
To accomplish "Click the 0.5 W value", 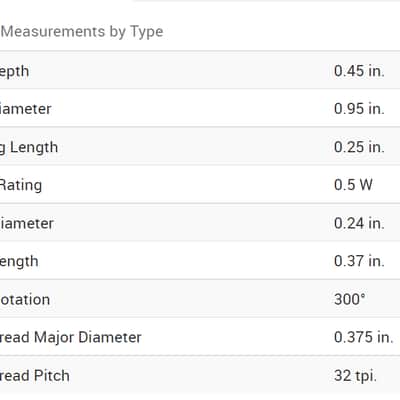I will (x=353, y=185).
